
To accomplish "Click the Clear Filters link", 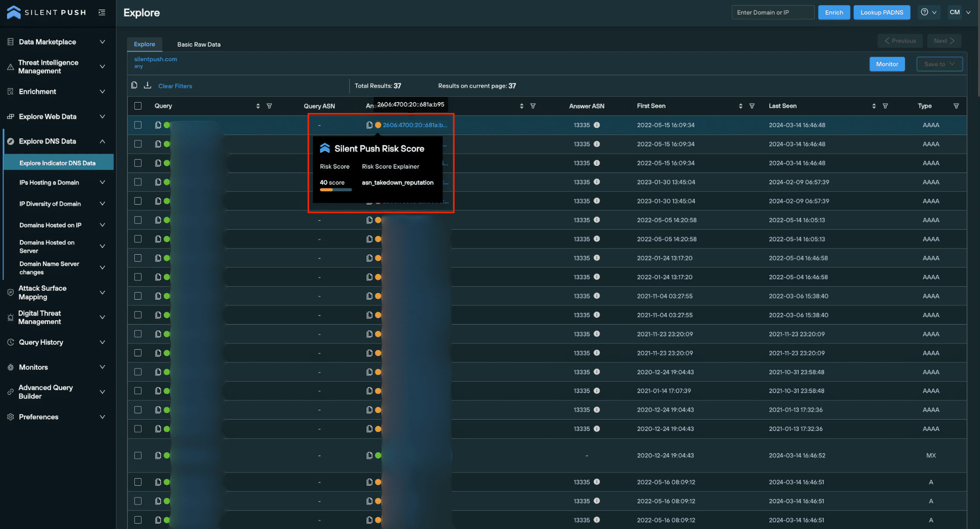I will 175,86.
